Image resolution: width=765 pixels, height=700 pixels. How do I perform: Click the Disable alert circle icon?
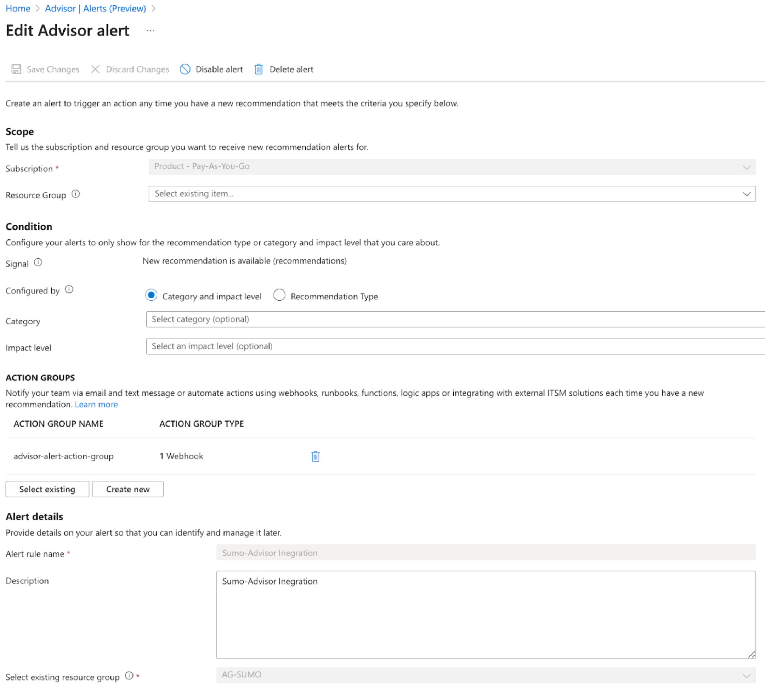pos(185,69)
